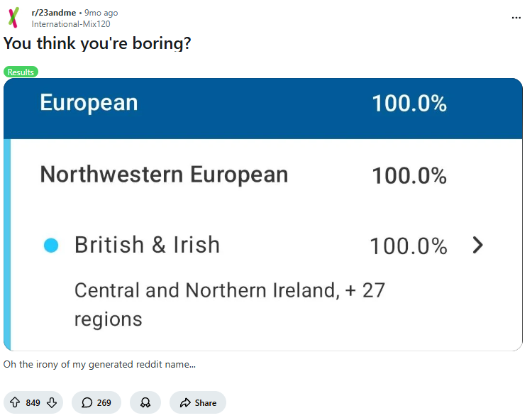The height and width of the screenshot is (418, 532).
Task: Click the 269 comments count
Action: click(104, 402)
